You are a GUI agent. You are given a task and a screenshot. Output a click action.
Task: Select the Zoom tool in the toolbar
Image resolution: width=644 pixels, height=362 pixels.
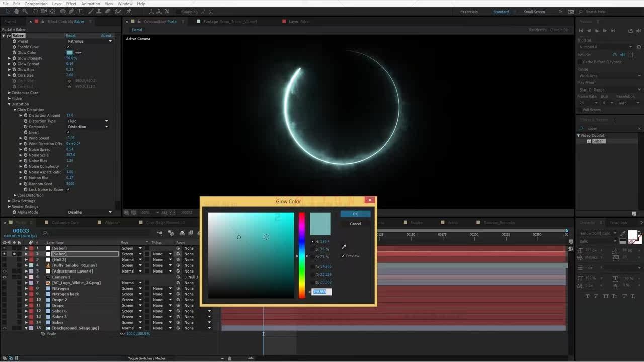[25, 11]
